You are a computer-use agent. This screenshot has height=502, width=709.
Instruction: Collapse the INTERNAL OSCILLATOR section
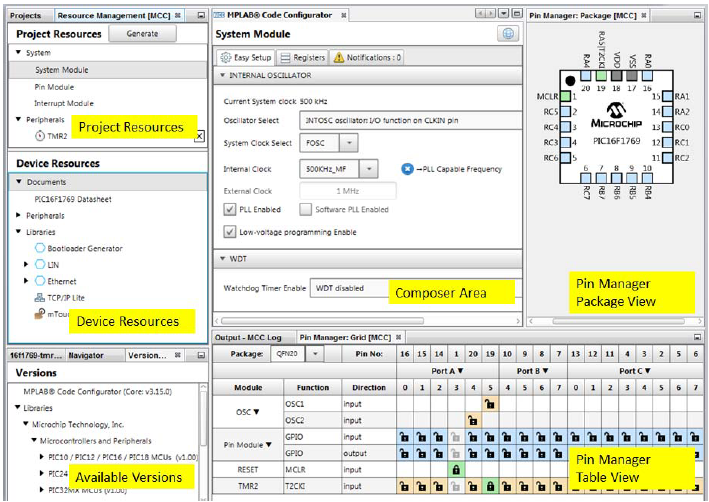(222, 75)
